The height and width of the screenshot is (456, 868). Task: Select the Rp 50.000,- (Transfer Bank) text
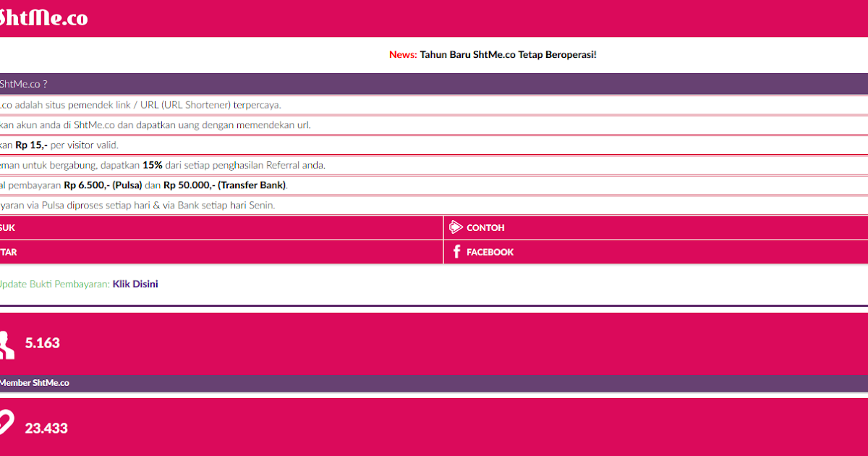[x=225, y=185]
